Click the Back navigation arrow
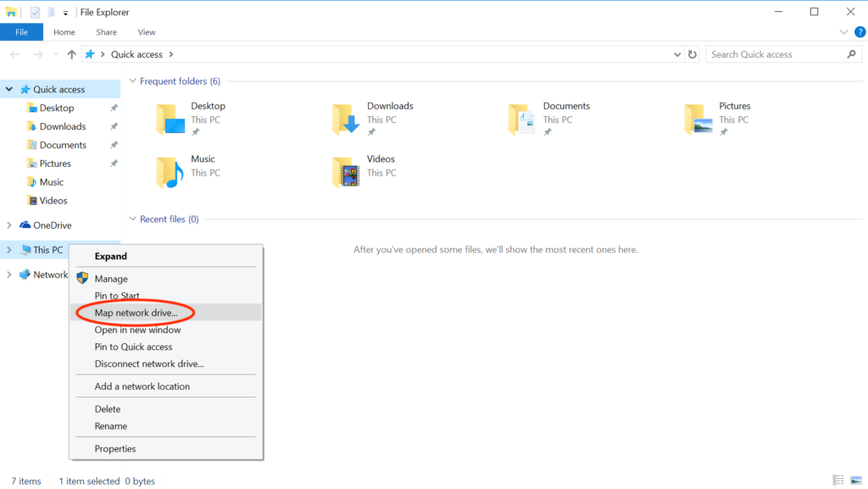The image size is (868, 489). 15,54
